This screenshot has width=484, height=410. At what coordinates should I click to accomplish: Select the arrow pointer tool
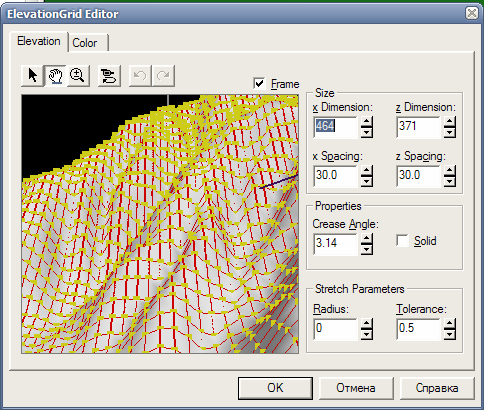tap(32, 76)
